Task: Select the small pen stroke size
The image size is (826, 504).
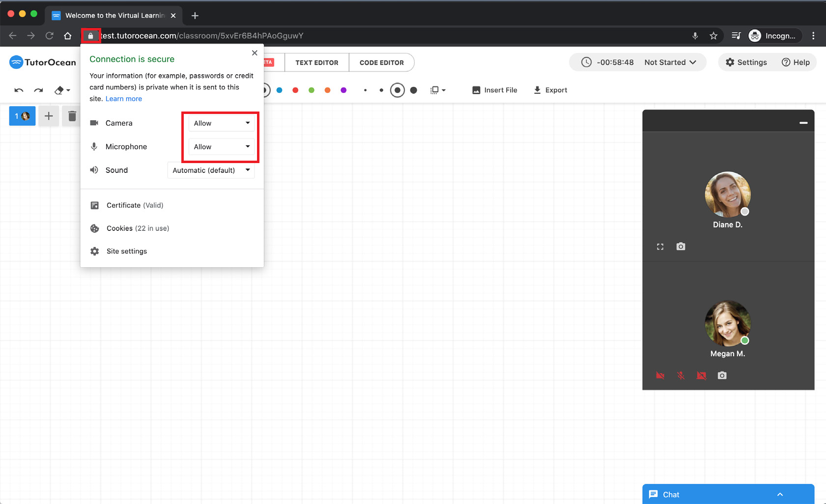Action: click(x=381, y=90)
